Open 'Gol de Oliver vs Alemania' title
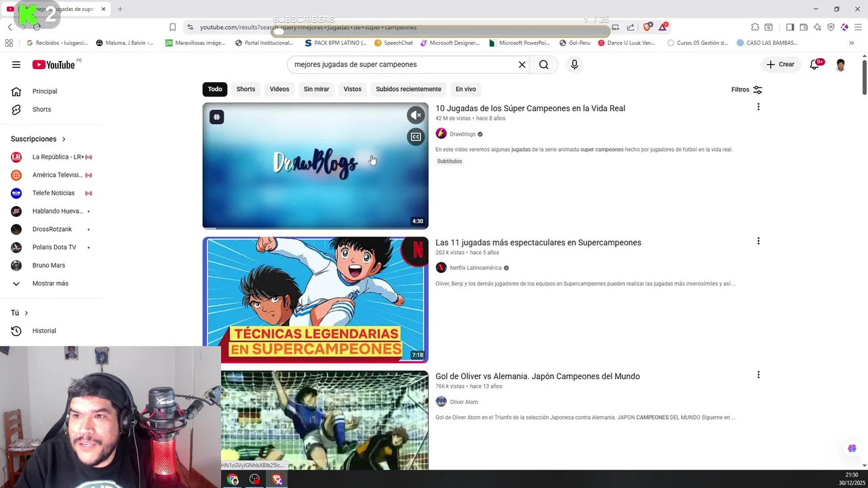Viewport: 868px width, 488px height. click(538, 376)
